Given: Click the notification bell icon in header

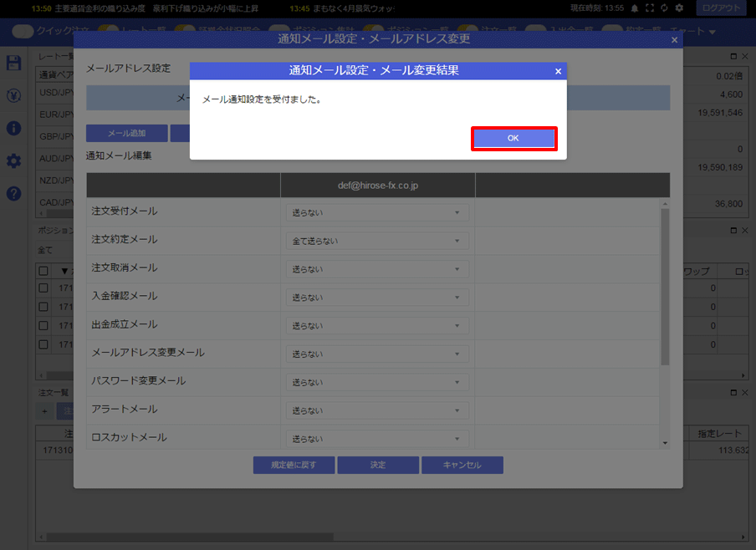Looking at the screenshot, I should tap(635, 8).
